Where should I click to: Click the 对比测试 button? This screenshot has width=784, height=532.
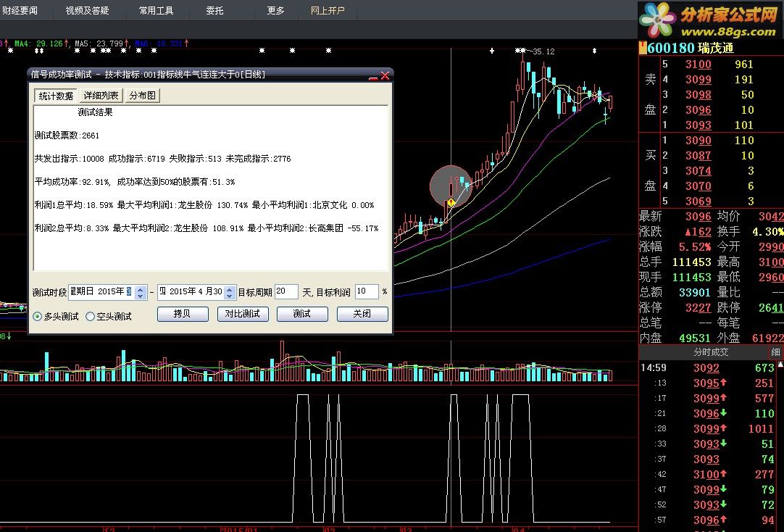[x=243, y=314]
